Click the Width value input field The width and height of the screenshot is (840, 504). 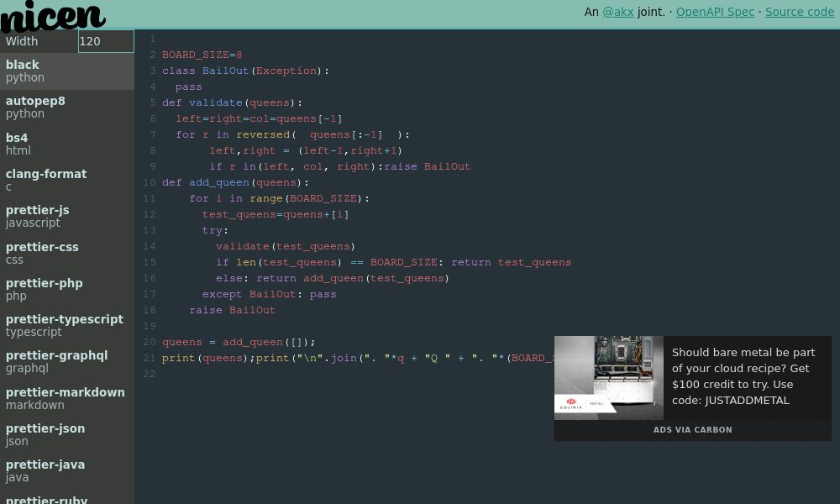tap(106, 41)
